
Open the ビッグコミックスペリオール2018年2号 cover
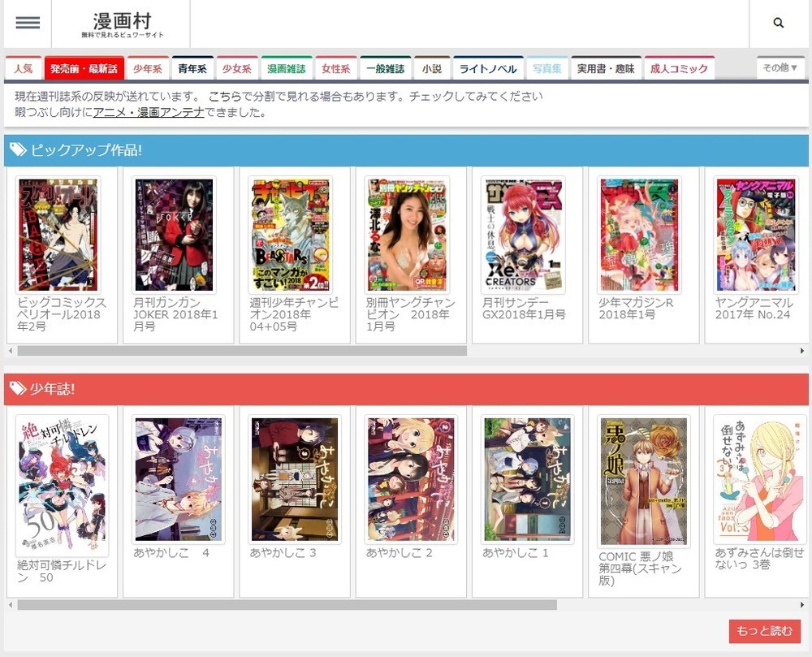(x=58, y=235)
